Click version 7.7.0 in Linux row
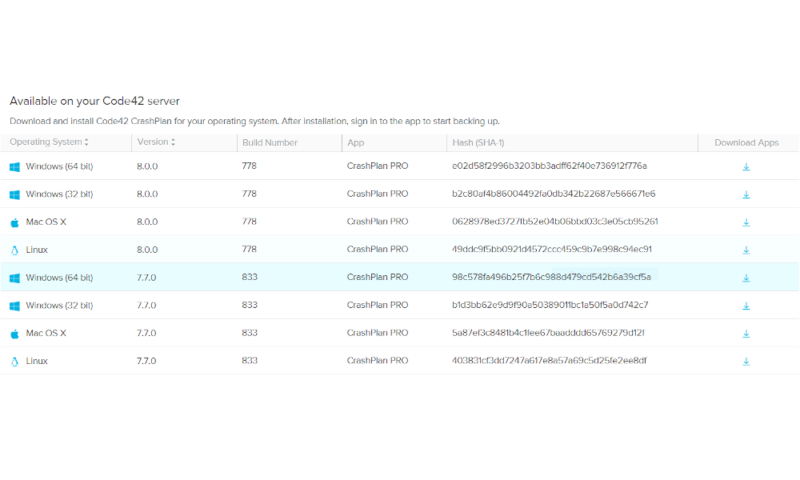 [x=146, y=361]
